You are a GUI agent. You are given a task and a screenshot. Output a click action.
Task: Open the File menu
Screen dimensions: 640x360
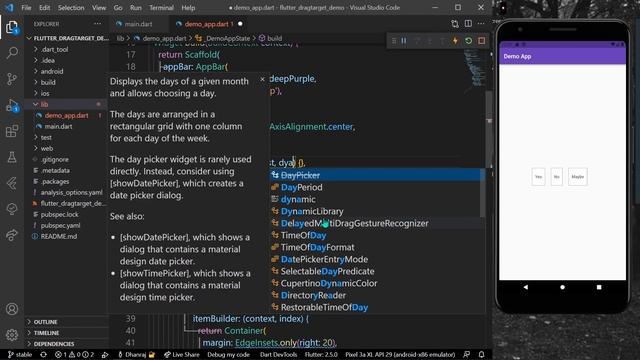pyautogui.click(x=26, y=7)
